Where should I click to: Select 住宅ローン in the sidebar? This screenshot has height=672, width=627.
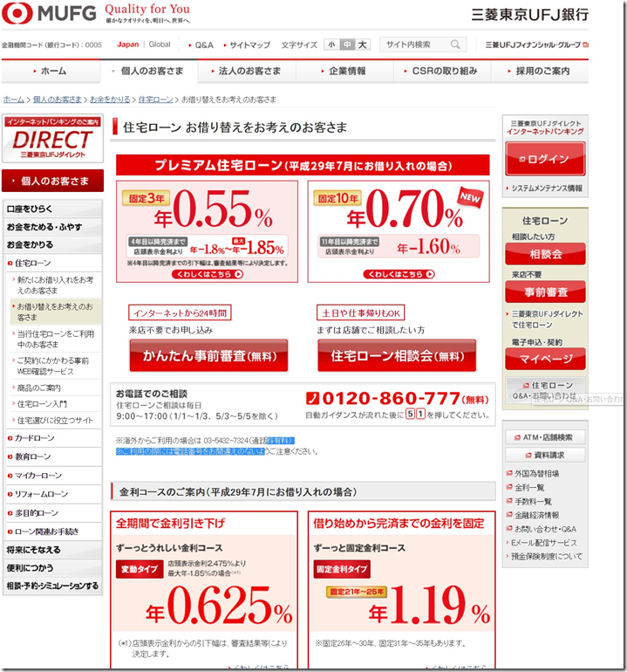pyautogui.click(x=33, y=264)
